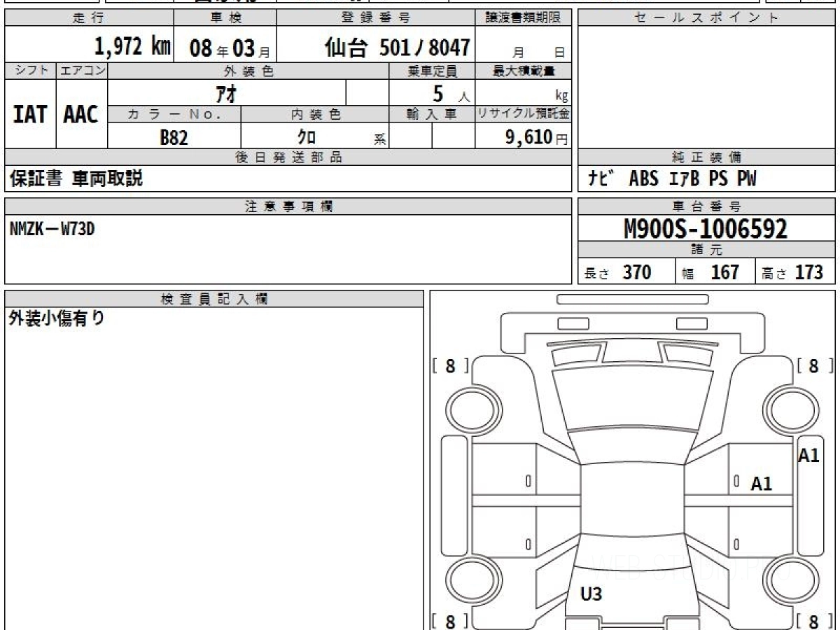Screen dimensions: 840x630
Task: Click the 検査員記入欄 heading
Action: (x=214, y=298)
